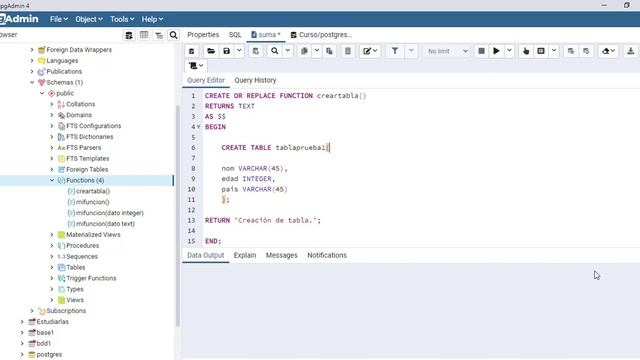The image size is (640, 360).
Task: Switch to the SQL tab
Action: (x=235, y=35)
